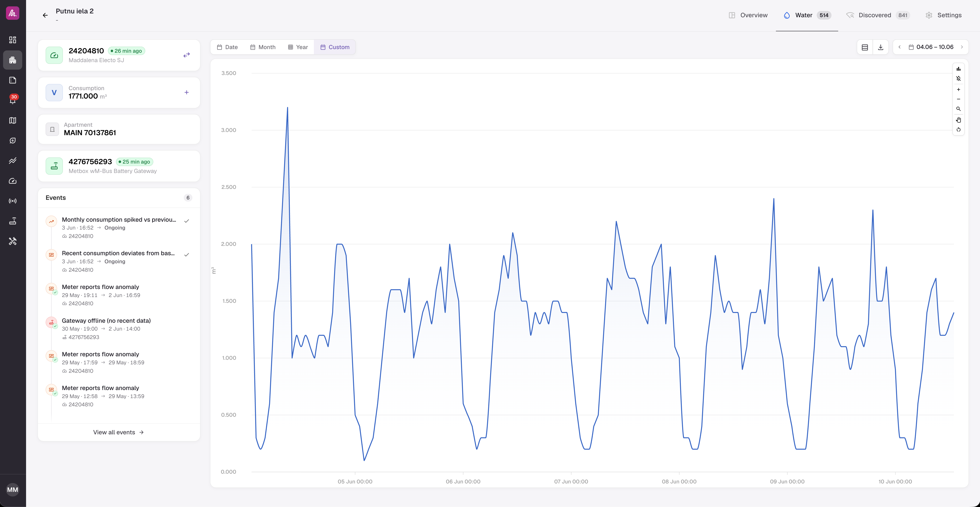Open the flow anomaly event starting 29 May 12:58
The image size is (980, 507).
(119, 396)
